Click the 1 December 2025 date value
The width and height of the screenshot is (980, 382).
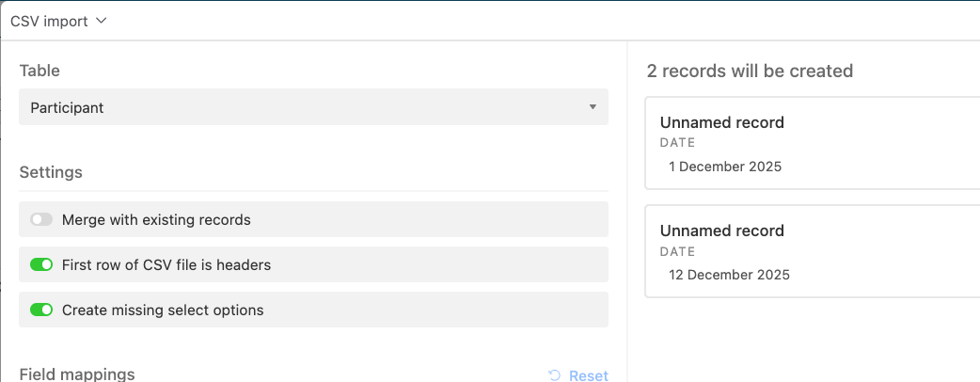[725, 167]
